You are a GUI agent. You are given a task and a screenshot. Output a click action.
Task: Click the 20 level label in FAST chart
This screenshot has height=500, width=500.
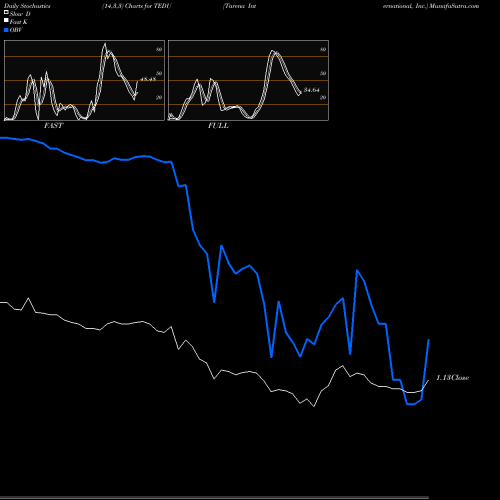coord(159,97)
